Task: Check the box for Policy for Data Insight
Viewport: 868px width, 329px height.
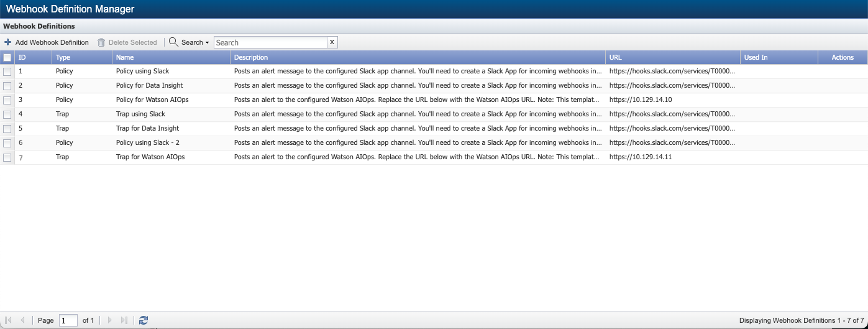Action: [7, 86]
